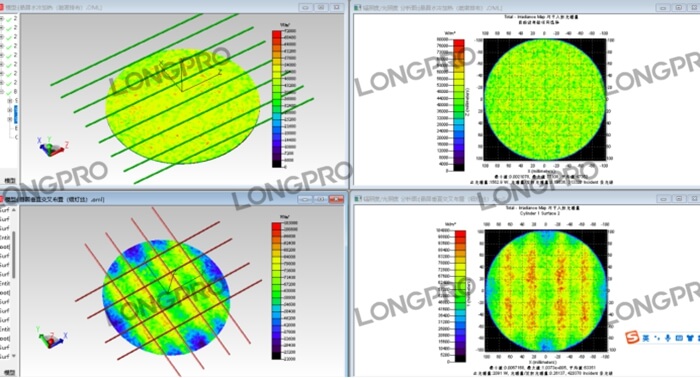Click the Sogou input method S logo
Screen dimensions: 700x378
(x=632, y=337)
